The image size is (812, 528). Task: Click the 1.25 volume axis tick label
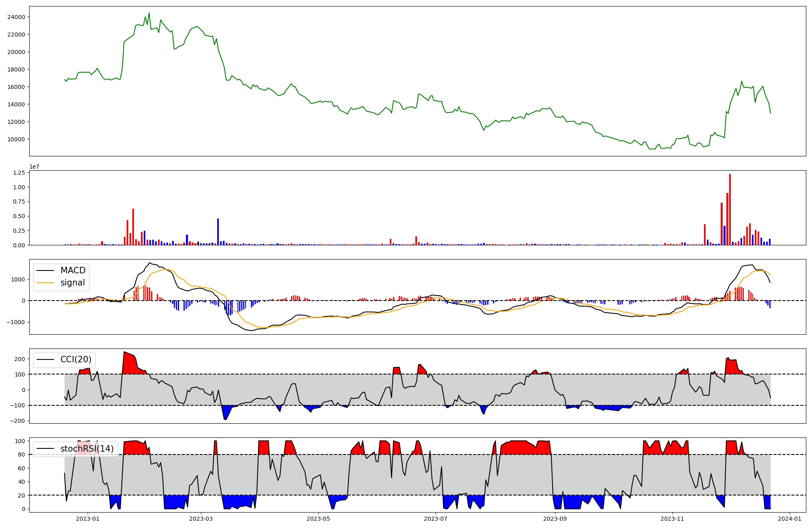[19, 173]
